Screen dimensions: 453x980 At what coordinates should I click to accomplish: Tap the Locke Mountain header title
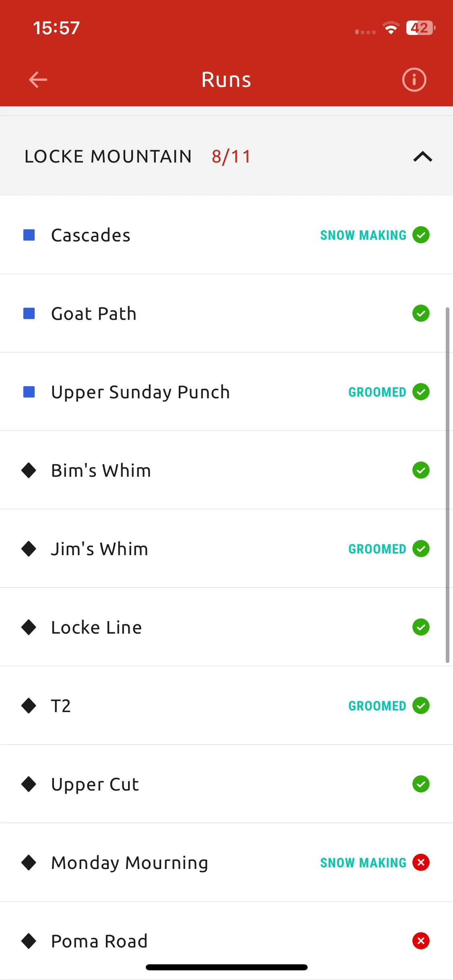tap(108, 156)
